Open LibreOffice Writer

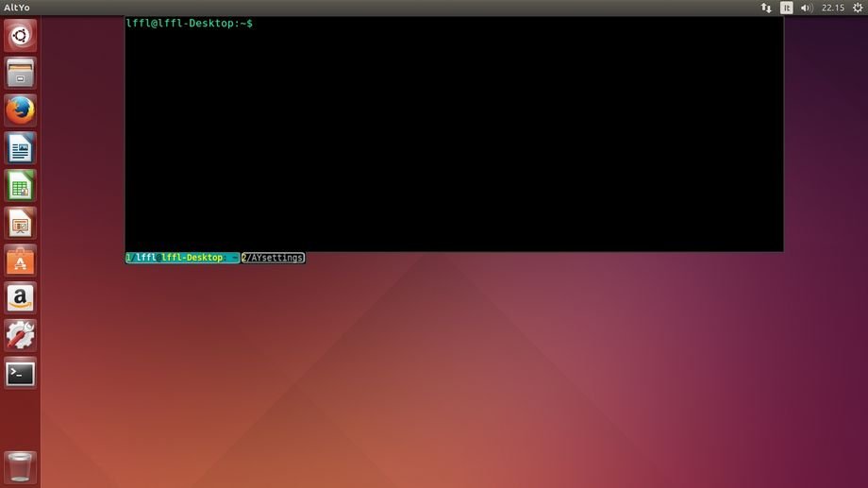click(x=20, y=148)
